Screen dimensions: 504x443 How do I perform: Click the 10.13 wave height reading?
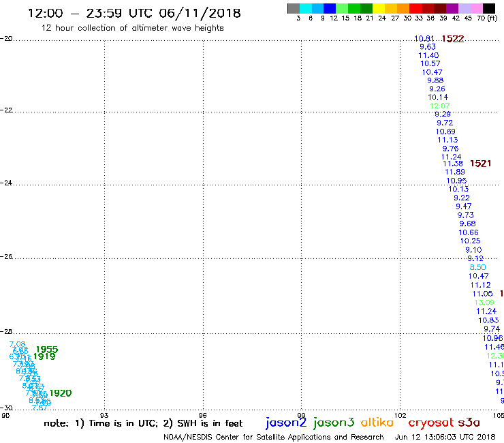[x=458, y=189]
